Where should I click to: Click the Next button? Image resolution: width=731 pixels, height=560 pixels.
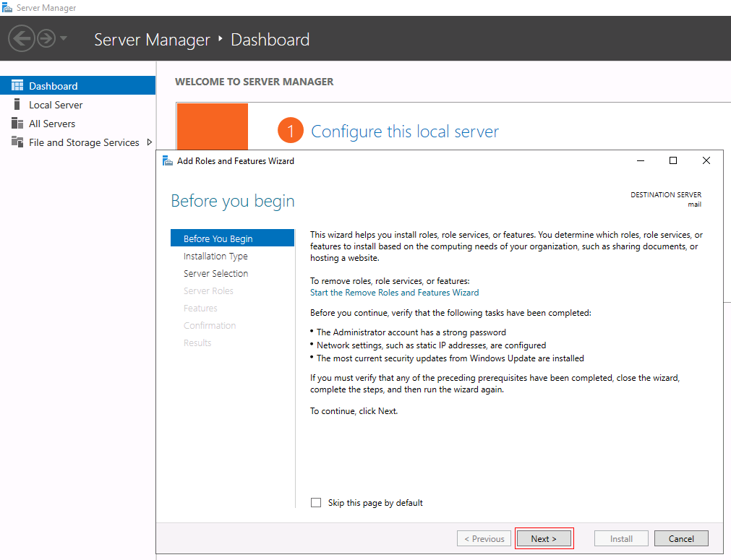pos(544,538)
